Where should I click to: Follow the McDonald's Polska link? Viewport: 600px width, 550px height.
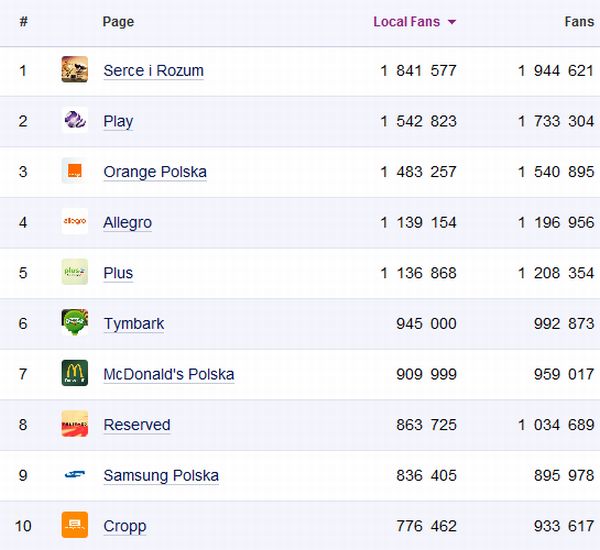[x=169, y=375]
